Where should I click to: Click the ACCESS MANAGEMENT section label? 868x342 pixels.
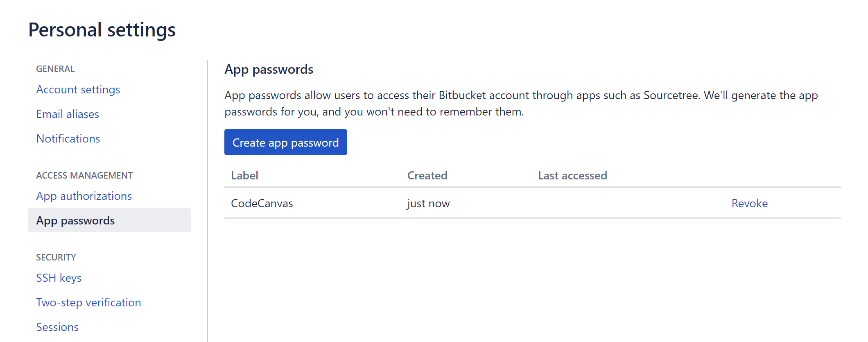tap(84, 175)
